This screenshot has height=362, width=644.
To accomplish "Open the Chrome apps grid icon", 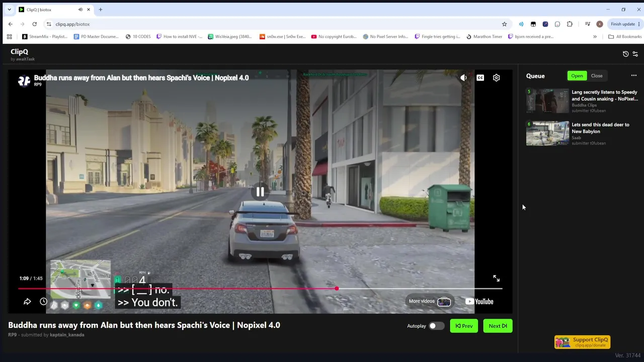I will [9, 36].
